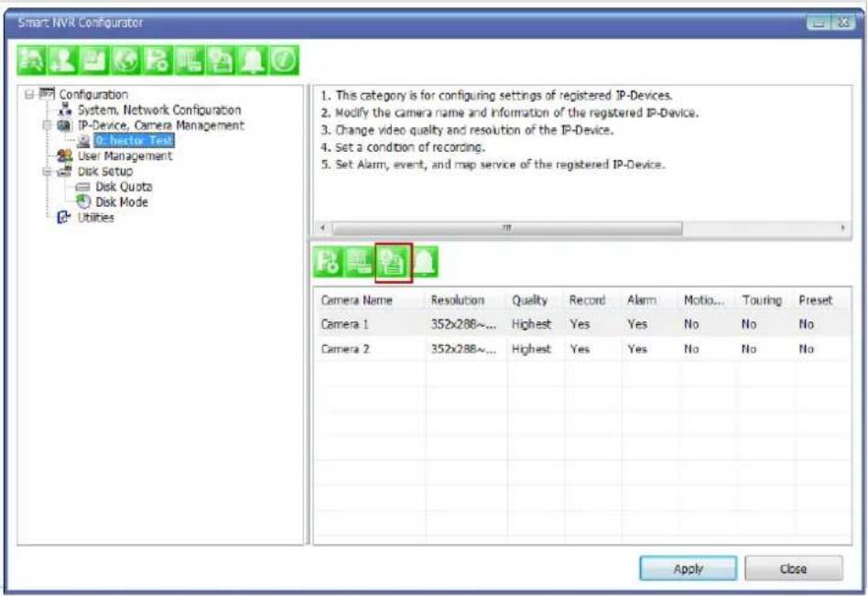Image resolution: width=868 pixels, height=596 pixels.
Task: Select System, Network Configuration in tree
Action: (159, 110)
